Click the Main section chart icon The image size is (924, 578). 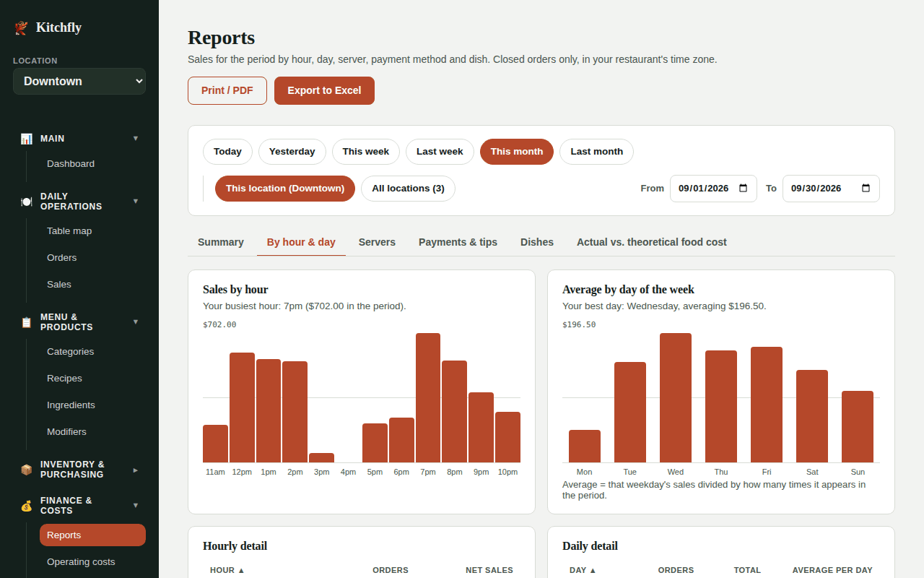tap(26, 139)
